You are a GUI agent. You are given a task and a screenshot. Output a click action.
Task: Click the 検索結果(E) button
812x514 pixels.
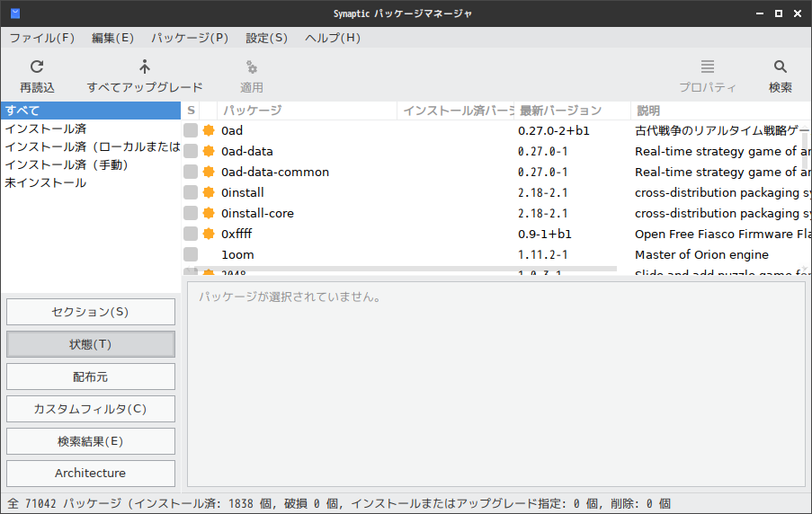91,441
